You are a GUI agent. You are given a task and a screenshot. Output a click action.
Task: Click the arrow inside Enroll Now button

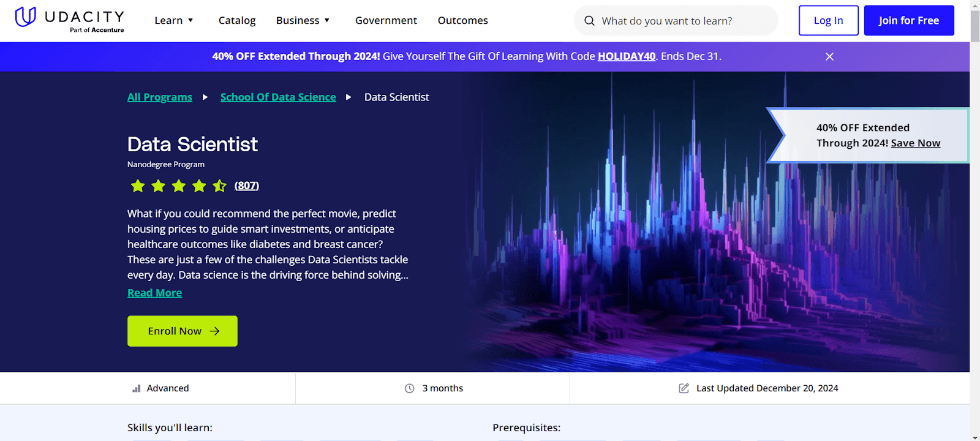click(x=214, y=331)
